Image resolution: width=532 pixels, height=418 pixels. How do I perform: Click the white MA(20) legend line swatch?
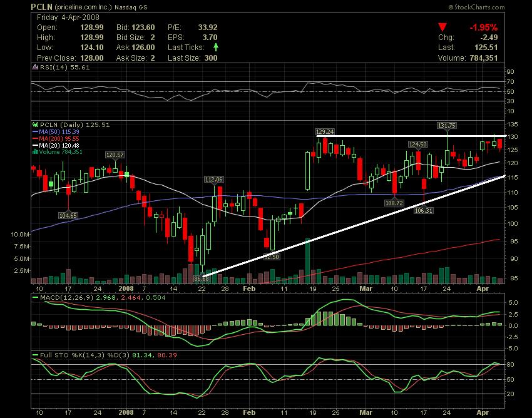(x=35, y=146)
